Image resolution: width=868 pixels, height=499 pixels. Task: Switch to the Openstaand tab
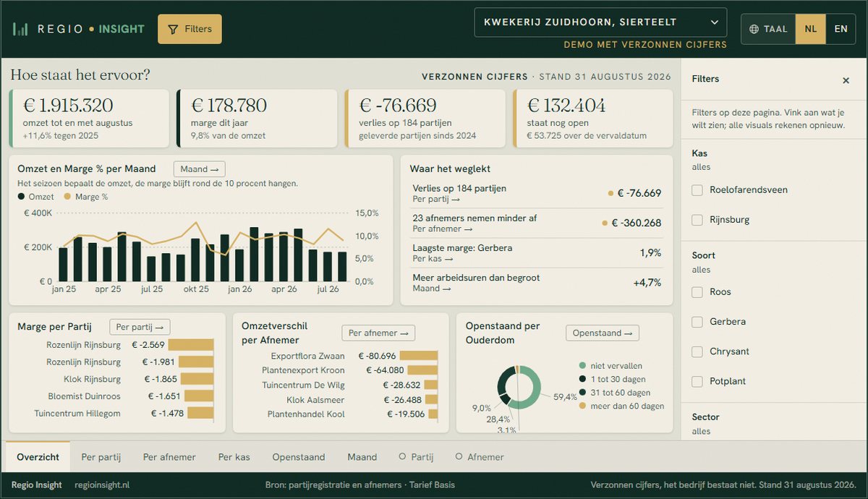pyautogui.click(x=299, y=457)
